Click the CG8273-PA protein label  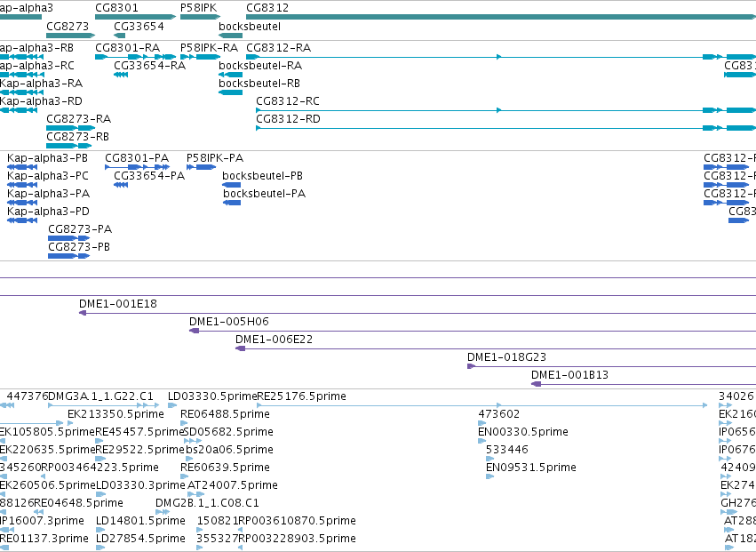click(80, 228)
